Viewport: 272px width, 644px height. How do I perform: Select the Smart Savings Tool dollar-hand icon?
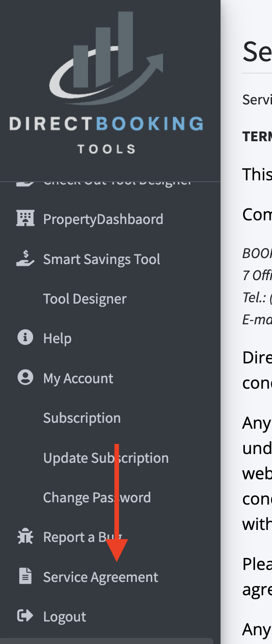(25, 259)
